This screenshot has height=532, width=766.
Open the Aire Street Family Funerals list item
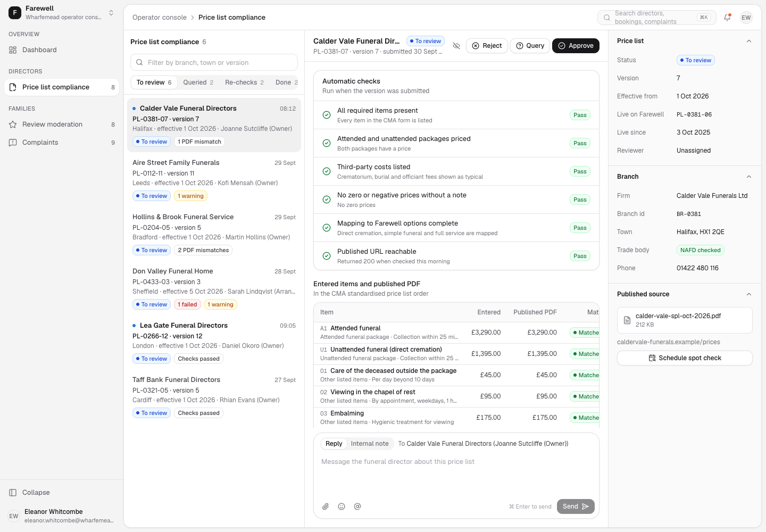(214, 179)
